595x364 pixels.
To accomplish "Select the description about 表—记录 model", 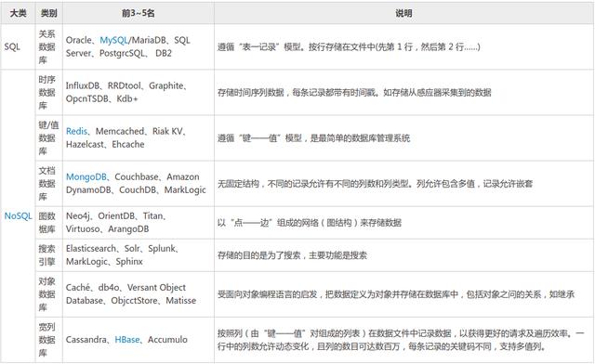I will tap(403, 47).
